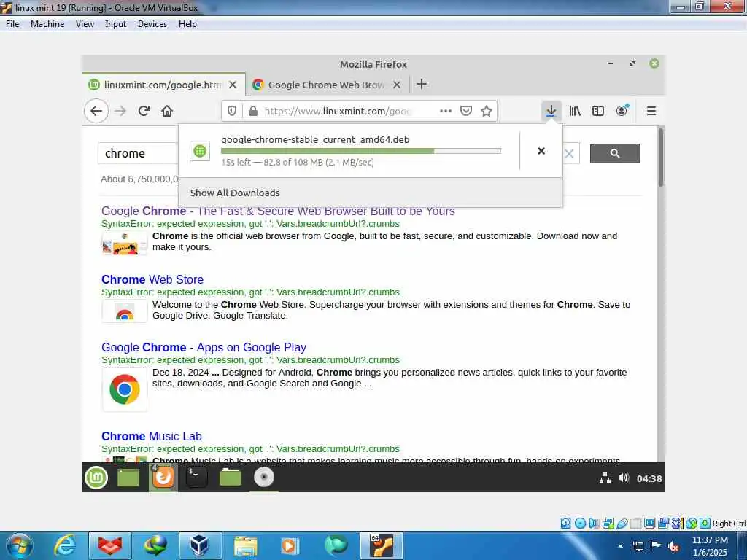Viewport: 747px width, 560px height.
Task: Save page to Pocket
Action: [466, 111]
